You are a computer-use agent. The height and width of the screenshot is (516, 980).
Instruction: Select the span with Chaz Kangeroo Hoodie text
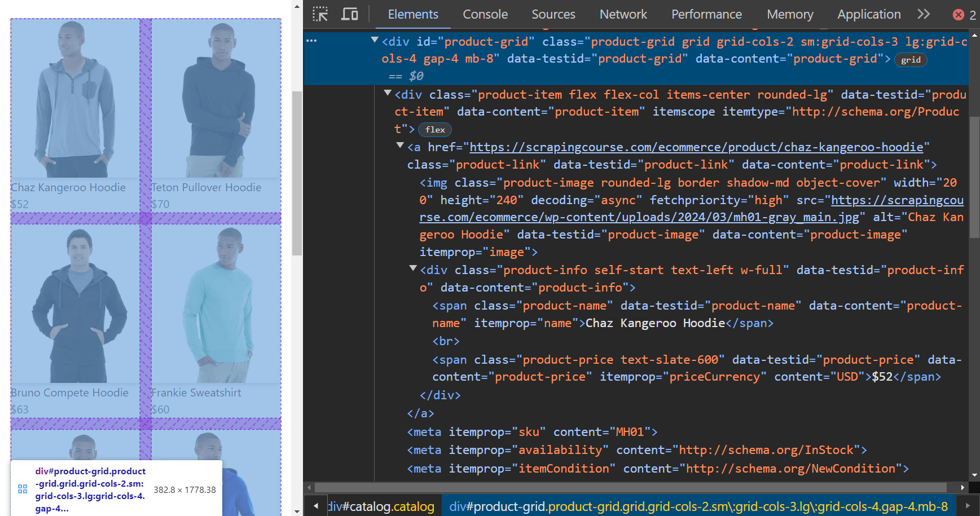(x=697, y=314)
